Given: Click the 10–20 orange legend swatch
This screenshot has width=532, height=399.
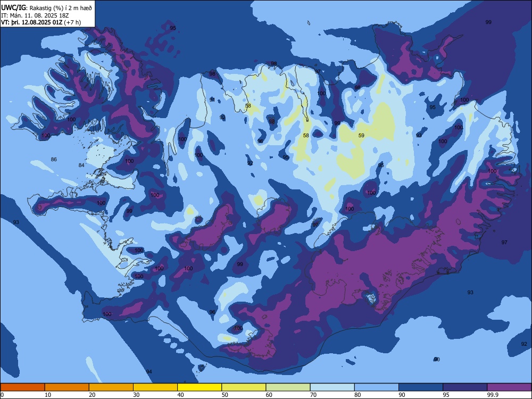Looking at the screenshot, I should point(67,387).
